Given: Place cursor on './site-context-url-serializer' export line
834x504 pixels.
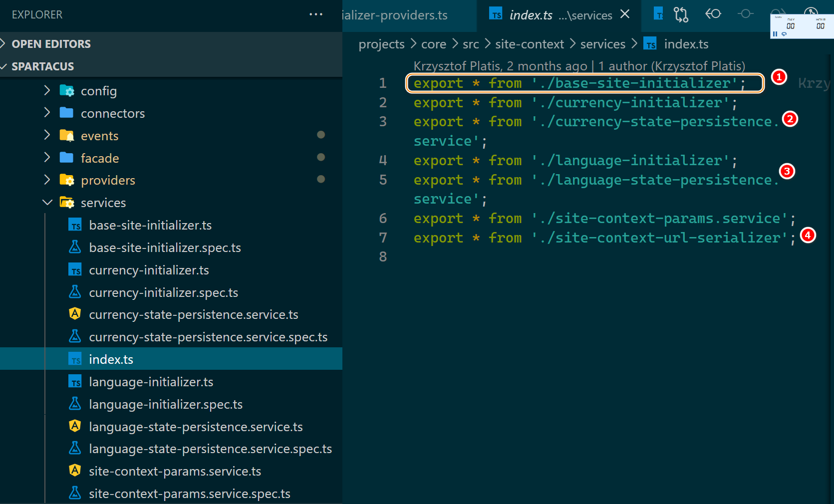Looking at the screenshot, I should (604, 238).
